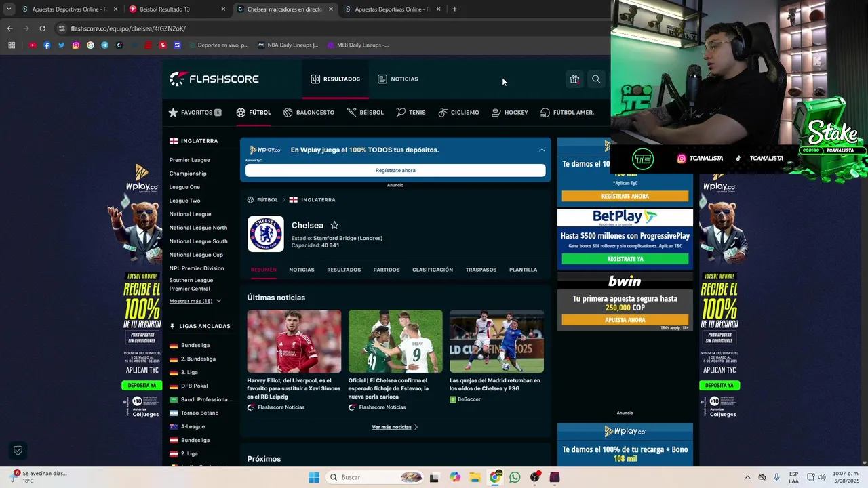Select the Fútbol Amer. sport tab
This screenshot has width=868, height=488.
click(567, 113)
